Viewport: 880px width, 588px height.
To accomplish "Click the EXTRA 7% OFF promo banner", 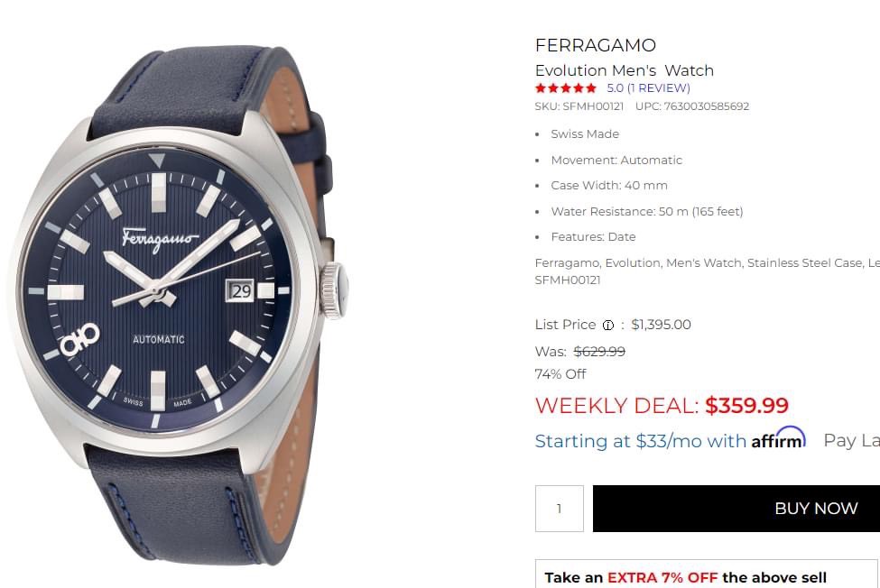I will (x=686, y=577).
